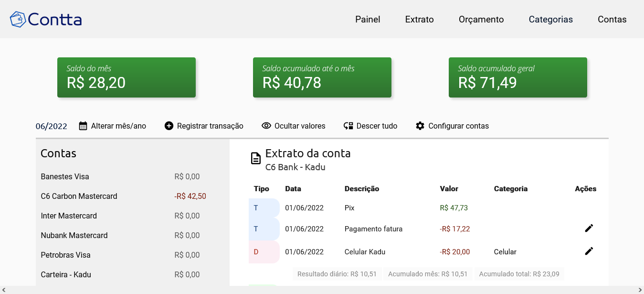
Task: Click the document icon beside Extrato da conta
Action: [256, 158]
